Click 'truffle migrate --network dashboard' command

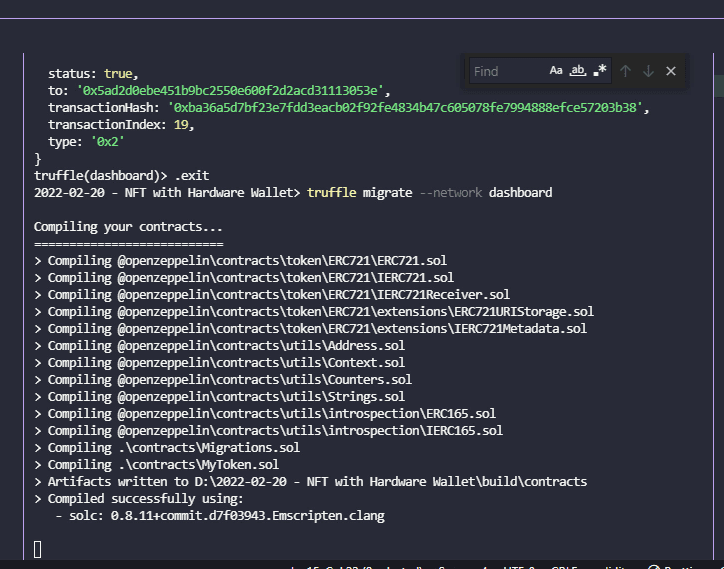pyautogui.click(x=429, y=193)
